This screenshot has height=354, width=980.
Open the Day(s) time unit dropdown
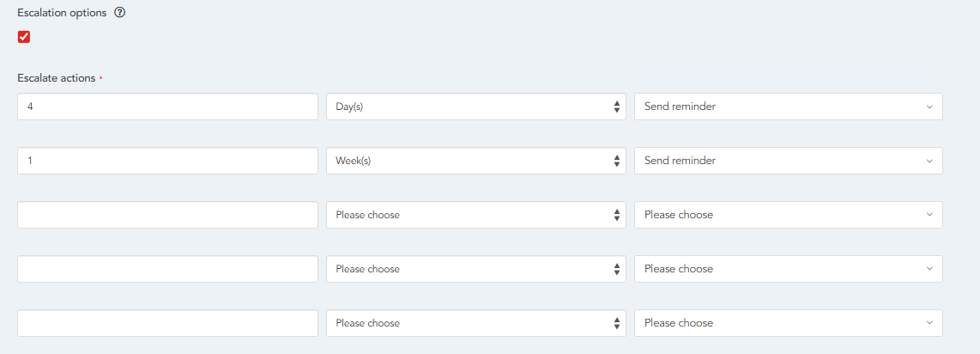click(476, 107)
